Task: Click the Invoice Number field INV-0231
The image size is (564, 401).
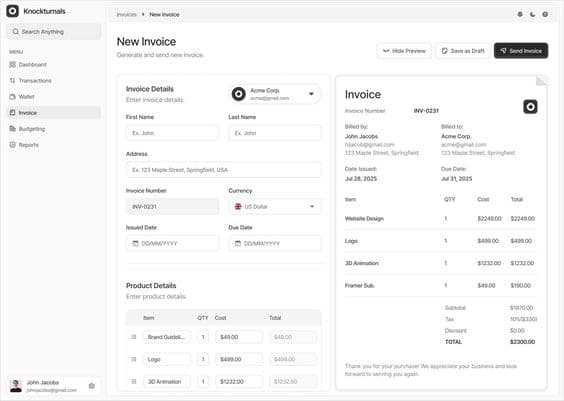Action: (x=172, y=206)
